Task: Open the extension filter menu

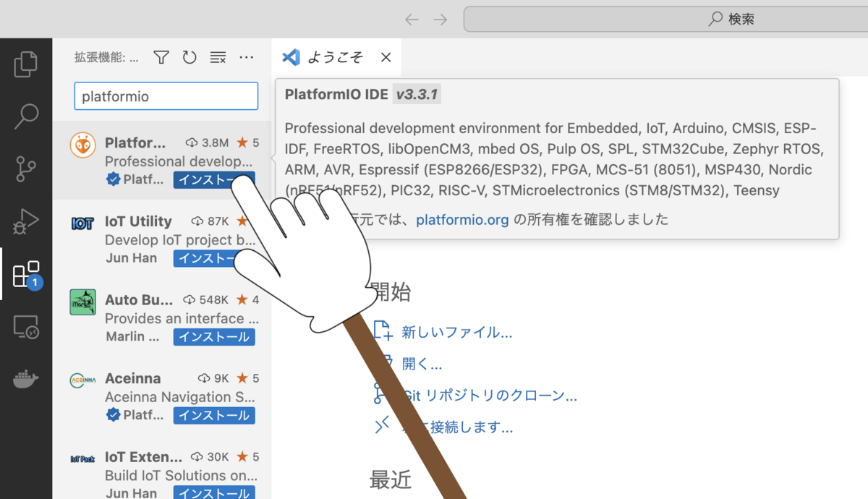Action: click(x=161, y=56)
